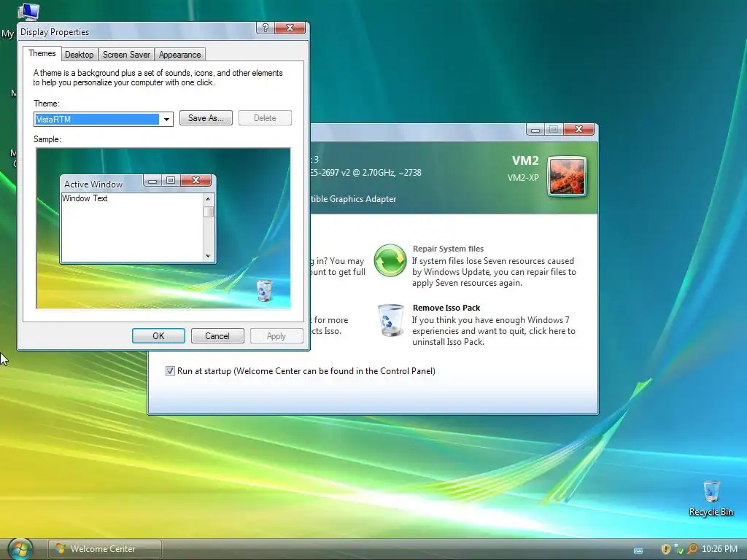Click the Remove Isso Pack bin icon
Image resolution: width=747 pixels, height=560 pixels.
click(391, 321)
